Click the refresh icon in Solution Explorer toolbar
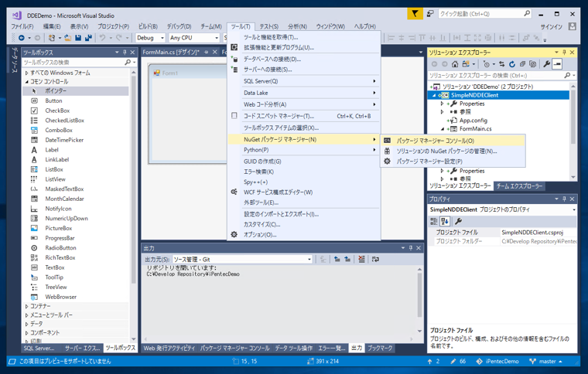Screen dimensions: 588x374 [512, 64]
